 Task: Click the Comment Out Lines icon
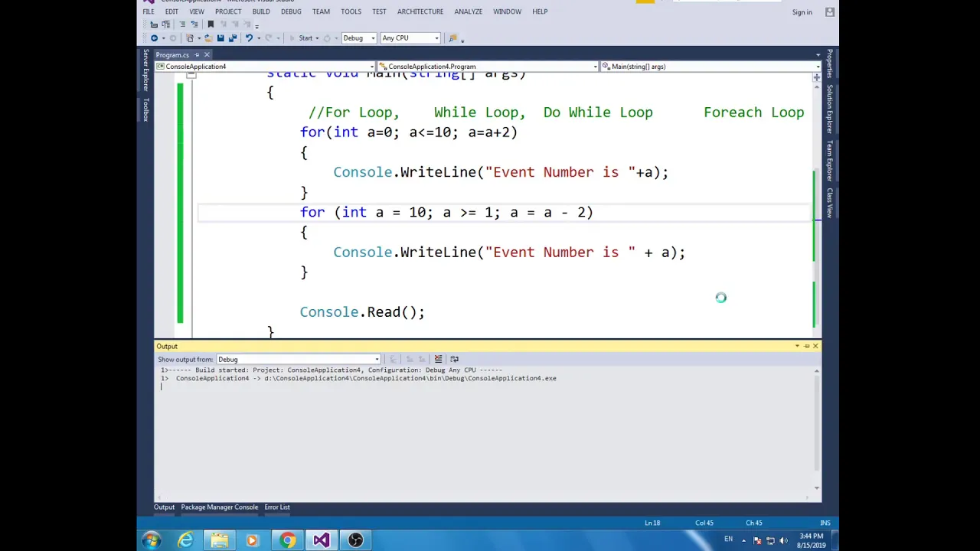pos(182,24)
